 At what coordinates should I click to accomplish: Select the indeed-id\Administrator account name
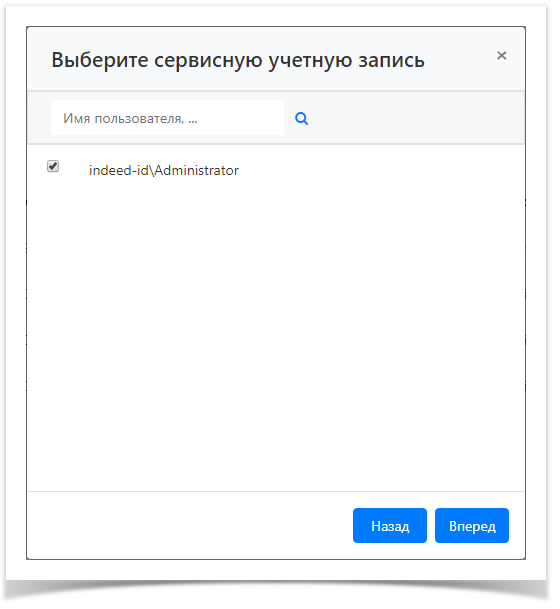point(163,171)
